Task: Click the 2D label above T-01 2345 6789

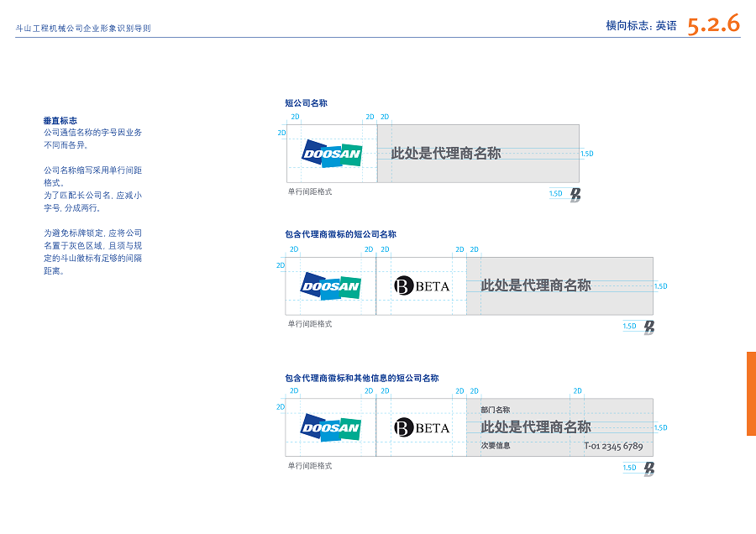Action: tap(578, 391)
